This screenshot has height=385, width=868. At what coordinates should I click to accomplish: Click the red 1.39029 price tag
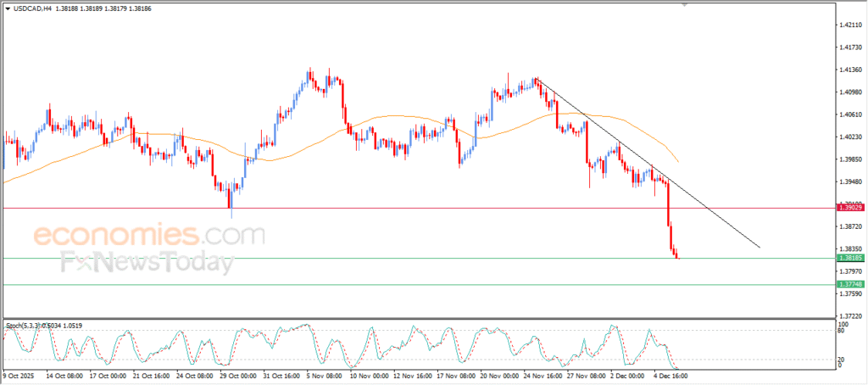pos(849,207)
